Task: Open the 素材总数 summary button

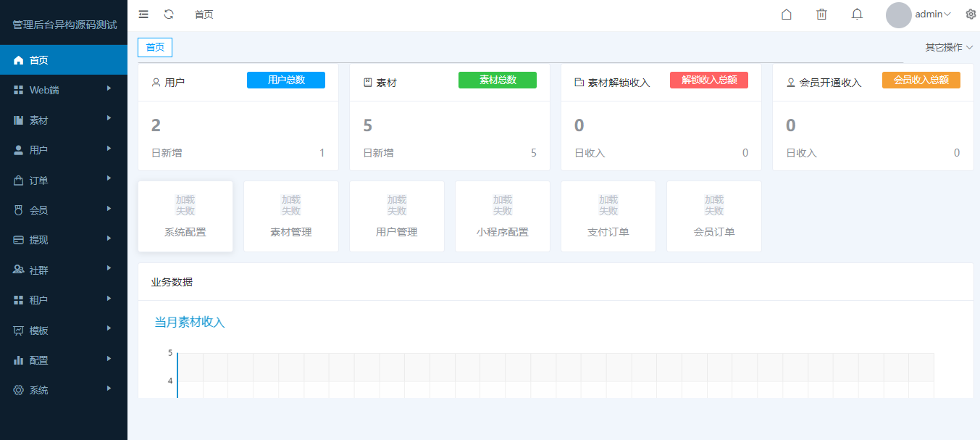Action: coord(498,80)
